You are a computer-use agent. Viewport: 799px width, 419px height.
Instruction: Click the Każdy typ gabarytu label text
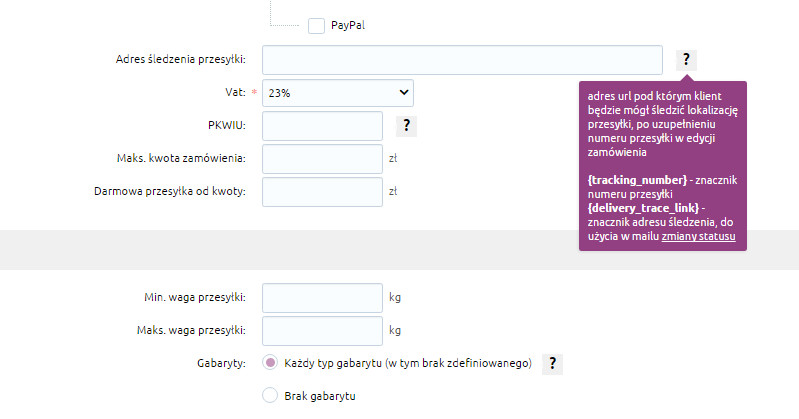(x=408, y=363)
